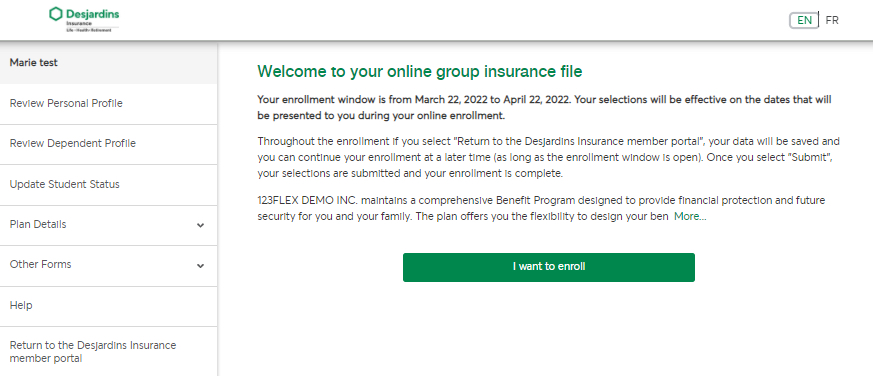The width and height of the screenshot is (873, 376).
Task: Open the Plan Details menu item
Action: coord(109,225)
